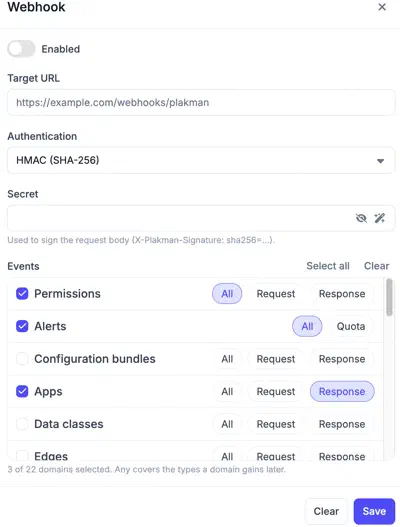This screenshot has width=400, height=527.
Task: Select Response chip for Permissions
Action: (342, 293)
